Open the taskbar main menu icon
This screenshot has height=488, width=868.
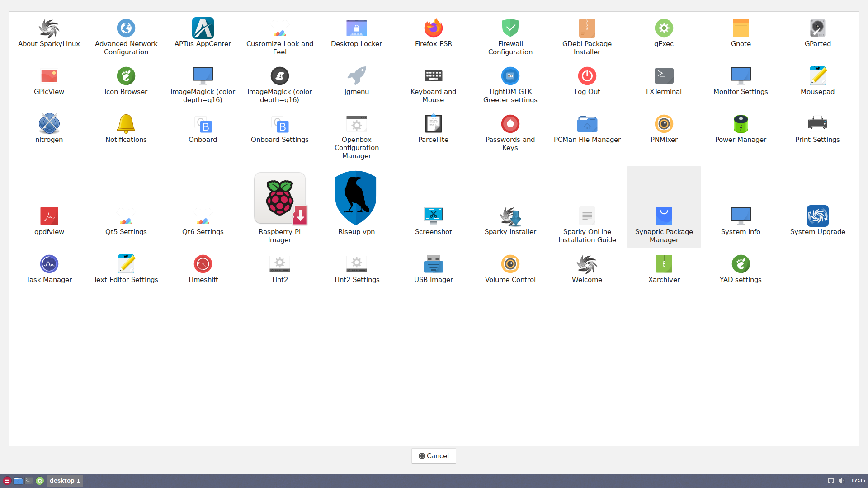coord(7,480)
